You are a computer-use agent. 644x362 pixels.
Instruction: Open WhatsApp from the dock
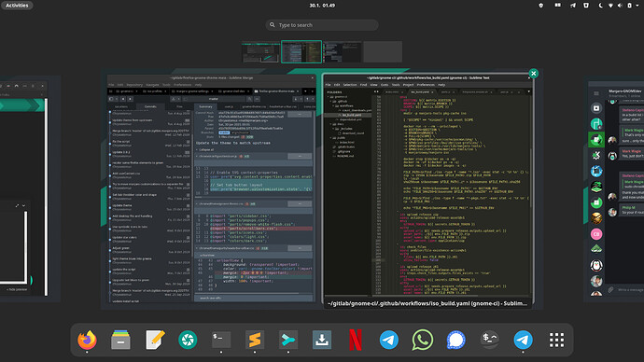point(422,340)
